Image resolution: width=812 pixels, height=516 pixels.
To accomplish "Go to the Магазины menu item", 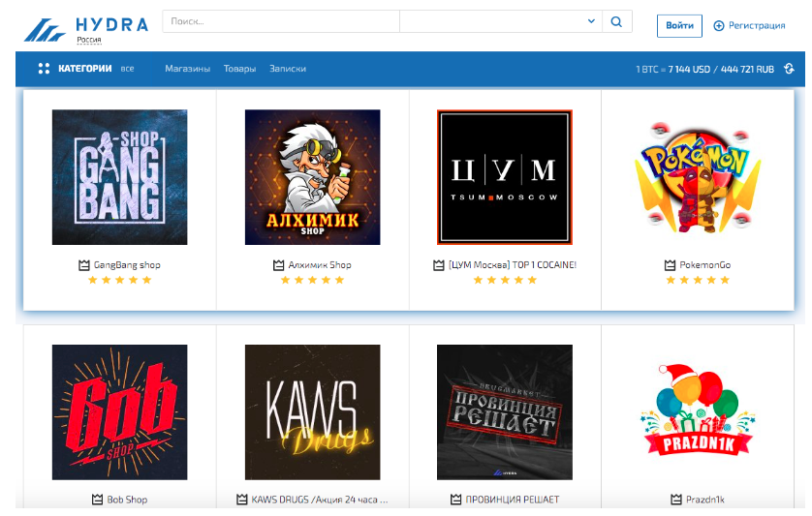I will [x=187, y=69].
